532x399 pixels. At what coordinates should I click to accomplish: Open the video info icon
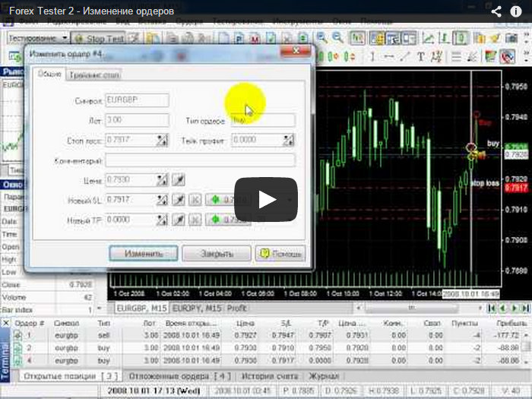click(x=516, y=11)
